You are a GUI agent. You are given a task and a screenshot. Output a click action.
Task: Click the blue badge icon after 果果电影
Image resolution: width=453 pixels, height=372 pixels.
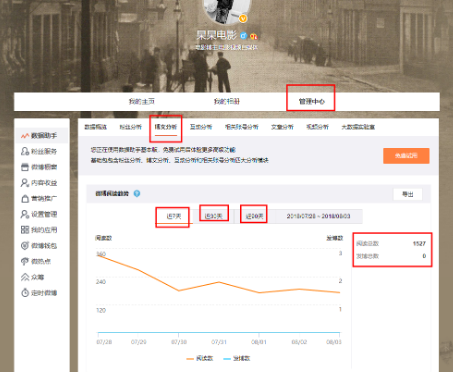(244, 35)
